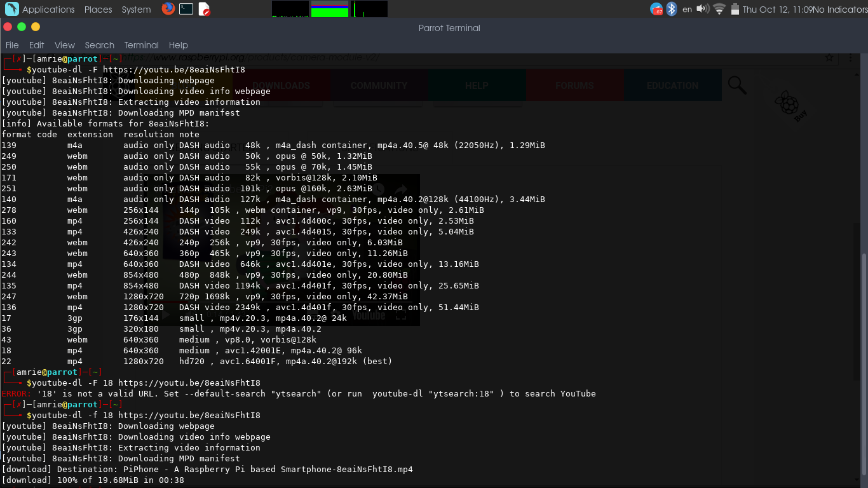
Task: Open the text editor launcher icon
Action: (204, 9)
